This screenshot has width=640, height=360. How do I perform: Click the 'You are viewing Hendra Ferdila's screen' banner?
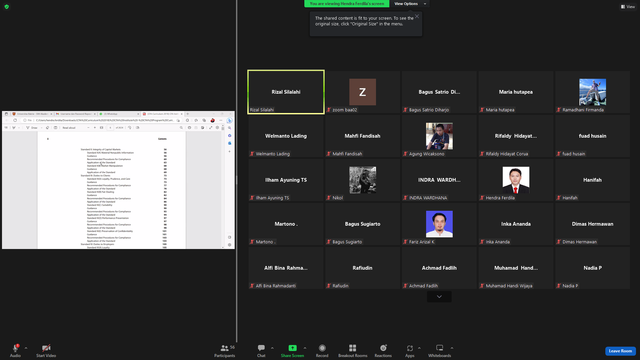coord(347,4)
